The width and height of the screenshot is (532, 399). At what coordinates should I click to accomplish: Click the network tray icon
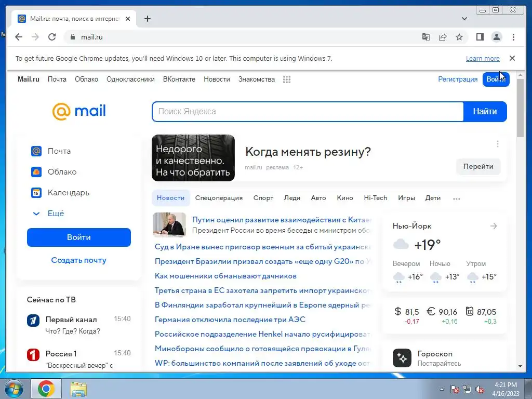click(467, 389)
